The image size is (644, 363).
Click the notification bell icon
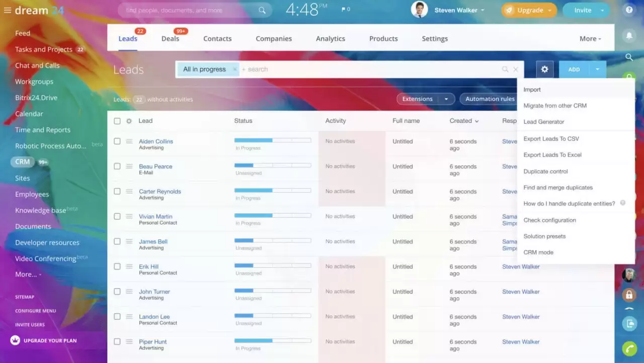[629, 35]
